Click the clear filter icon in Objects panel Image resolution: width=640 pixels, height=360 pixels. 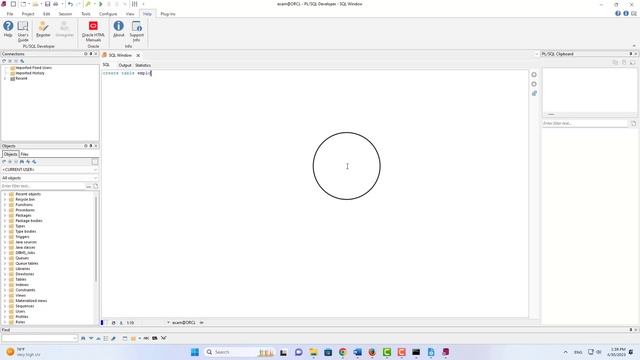click(96, 186)
